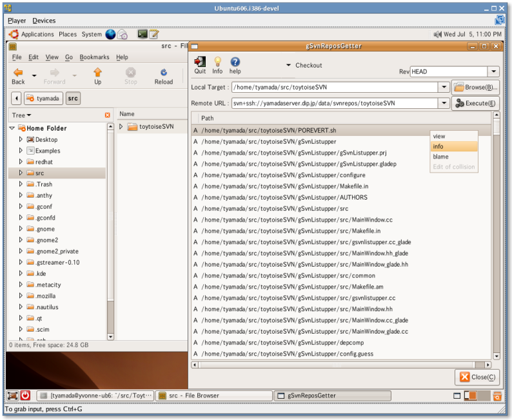Image resolution: width=512 pixels, height=420 pixels.
Task: Expand the Desktop tree node
Action: (21, 139)
